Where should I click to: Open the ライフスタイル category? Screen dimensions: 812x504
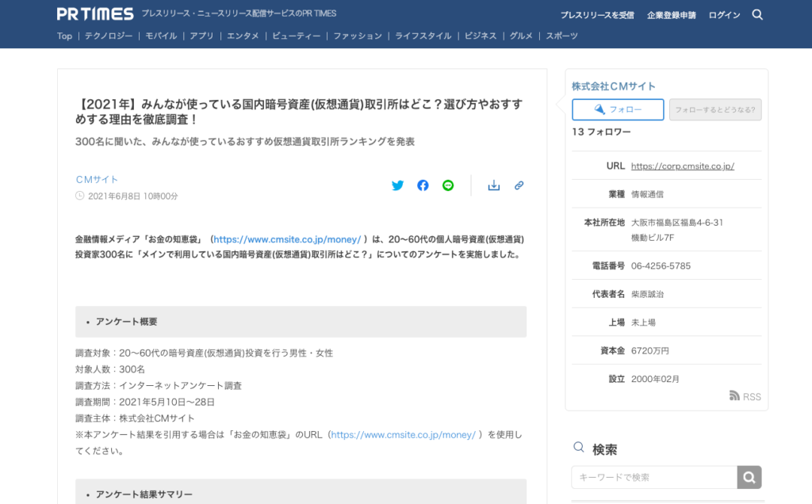[x=423, y=36]
